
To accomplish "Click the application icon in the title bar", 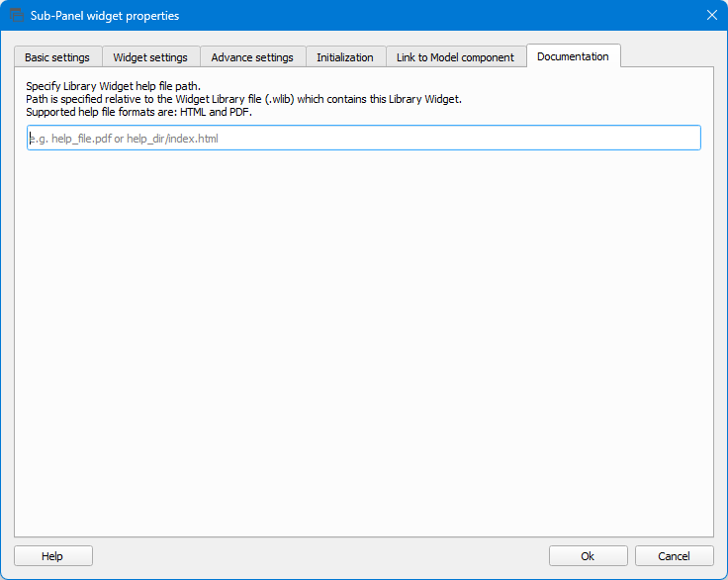I will pos(16,15).
